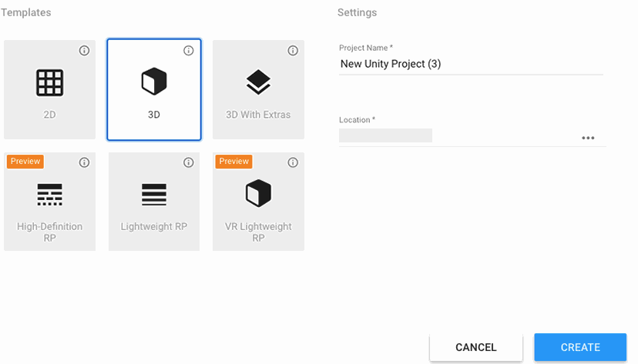Viewport: 638px width, 364px height.
Task: Show info for High-Definition RP template
Action: coord(85,162)
